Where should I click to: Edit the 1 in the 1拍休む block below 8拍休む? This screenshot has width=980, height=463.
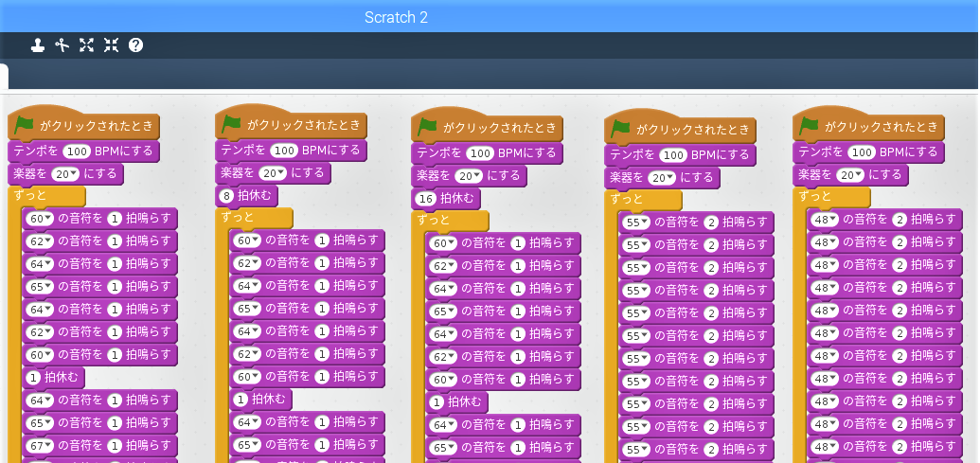(241, 400)
